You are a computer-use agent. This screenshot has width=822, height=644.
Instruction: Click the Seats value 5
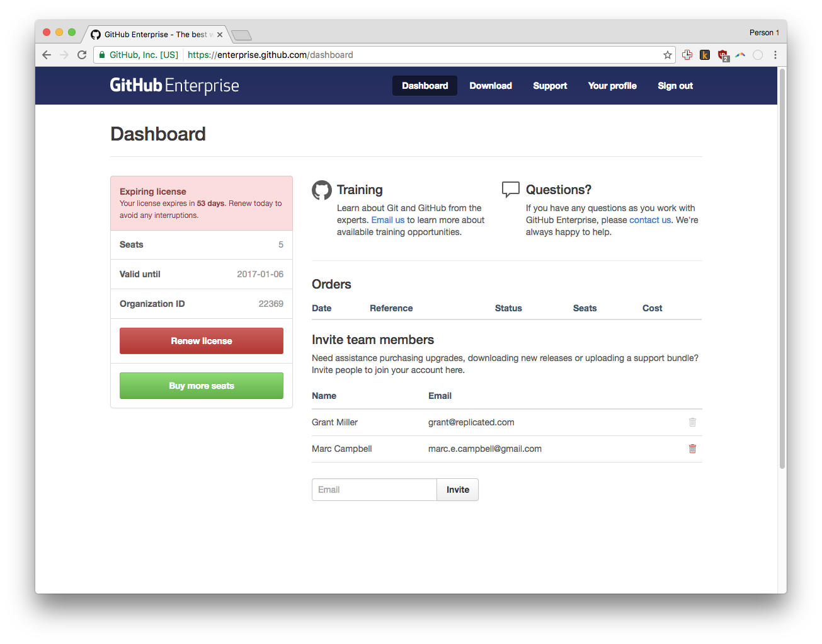(x=281, y=244)
